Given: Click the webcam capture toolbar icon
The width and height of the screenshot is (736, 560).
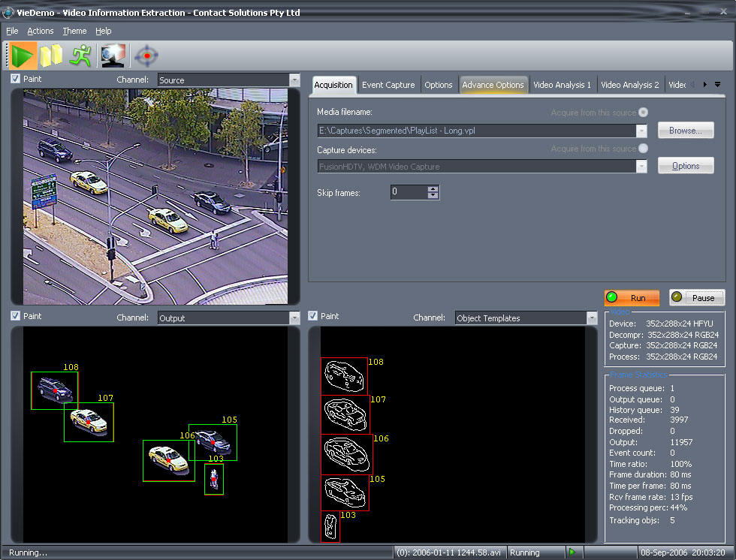Looking at the screenshot, I should 113,56.
